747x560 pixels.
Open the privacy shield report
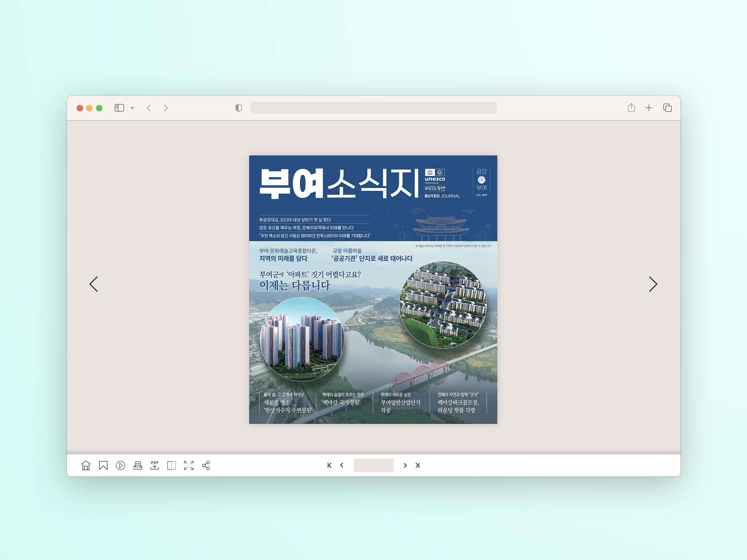pyautogui.click(x=239, y=108)
